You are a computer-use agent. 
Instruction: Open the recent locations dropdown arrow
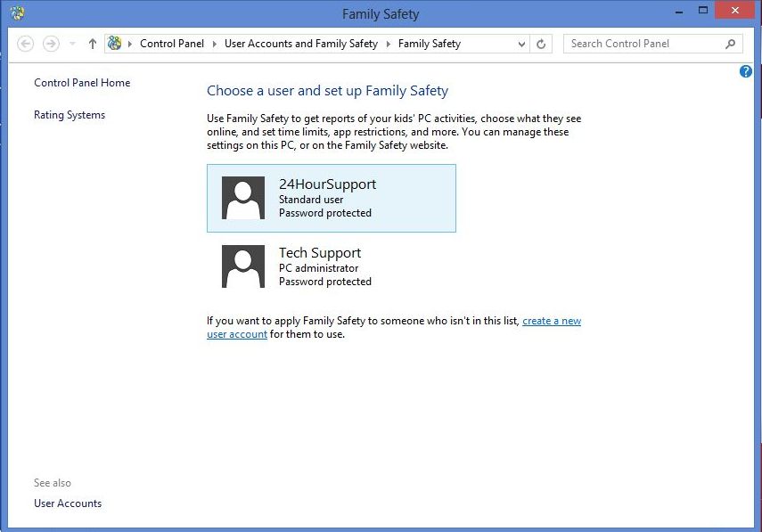point(72,44)
